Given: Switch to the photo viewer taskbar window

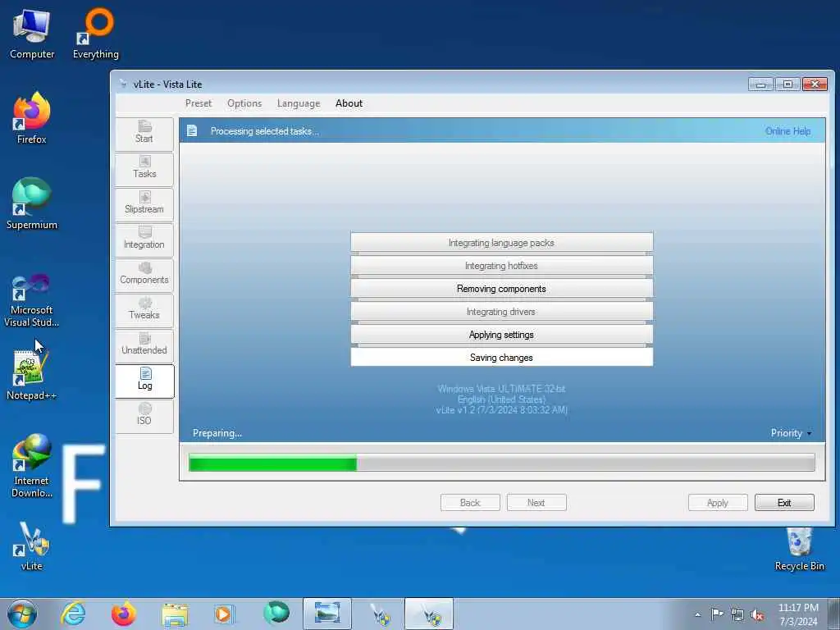Looking at the screenshot, I should pos(327,614).
